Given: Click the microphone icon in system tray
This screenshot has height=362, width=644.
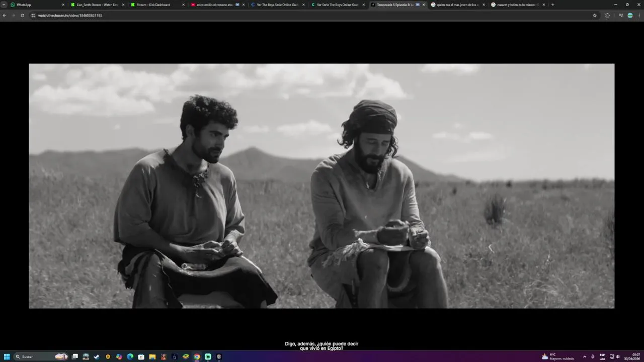Looking at the screenshot, I should tap(593, 356).
